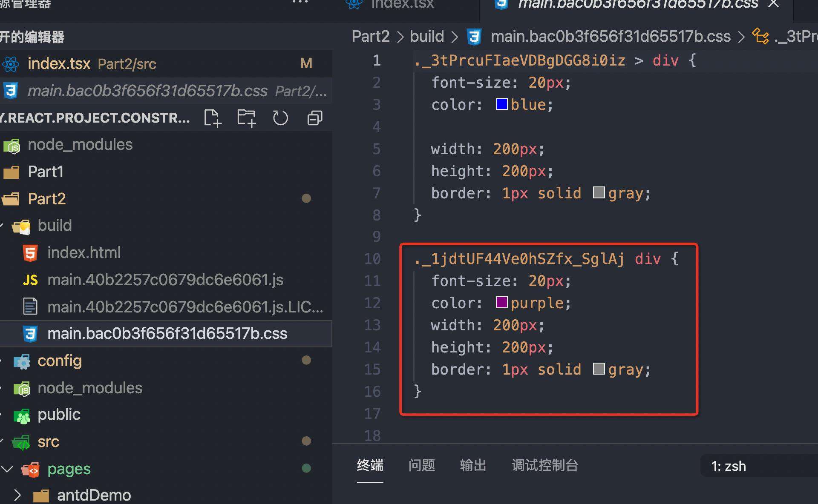Expand the public folder
This screenshot has height=504, width=818.
(x=166, y=415)
